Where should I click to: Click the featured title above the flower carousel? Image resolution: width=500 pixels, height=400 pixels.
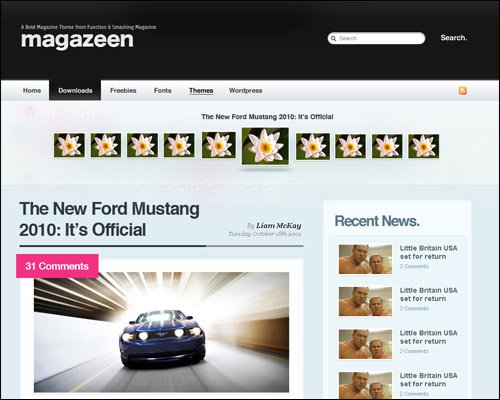(x=267, y=117)
